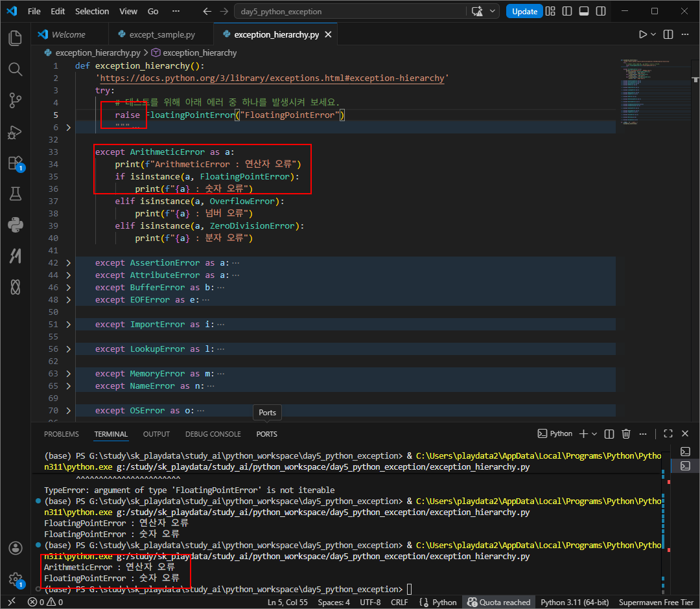Show more menu bar items via ellipsis

point(176,12)
